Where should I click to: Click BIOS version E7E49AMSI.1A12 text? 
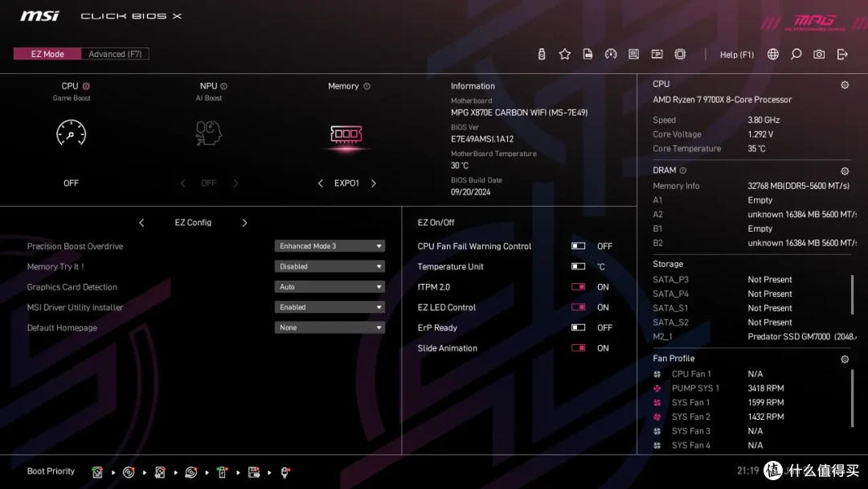point(482,139)
